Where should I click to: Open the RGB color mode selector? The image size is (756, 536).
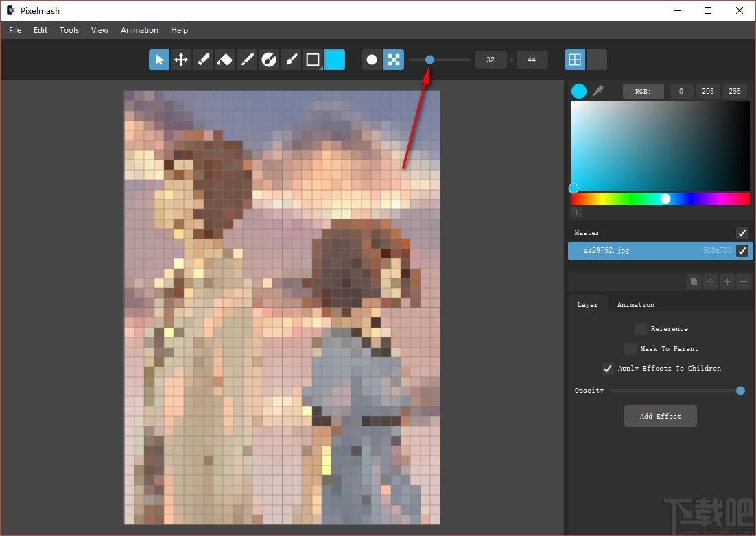643,91
